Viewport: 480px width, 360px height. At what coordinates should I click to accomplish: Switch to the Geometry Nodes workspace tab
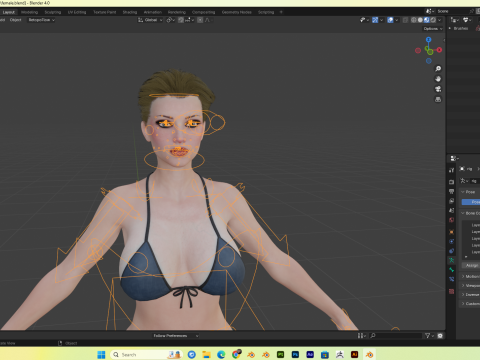[x=237, y=12]
